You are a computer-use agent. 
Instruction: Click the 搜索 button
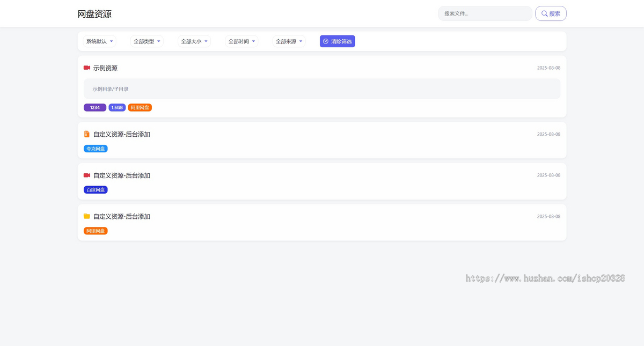[x=551, y=13]
